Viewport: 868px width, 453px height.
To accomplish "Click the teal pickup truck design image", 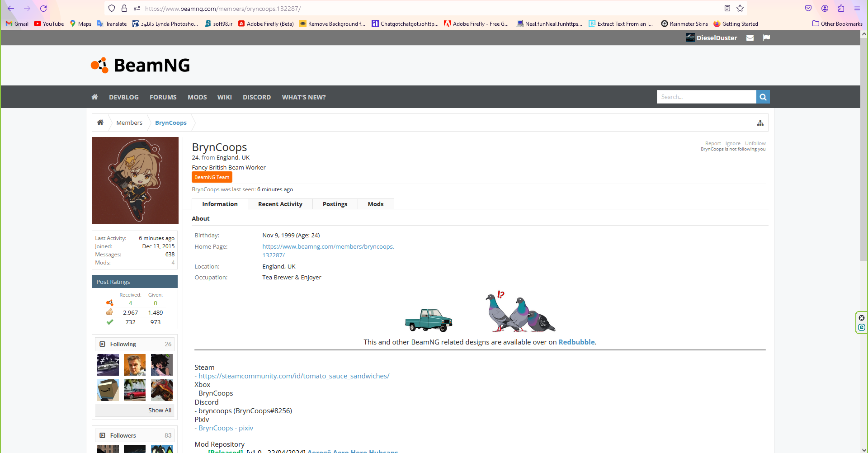I will coord(429,320).
